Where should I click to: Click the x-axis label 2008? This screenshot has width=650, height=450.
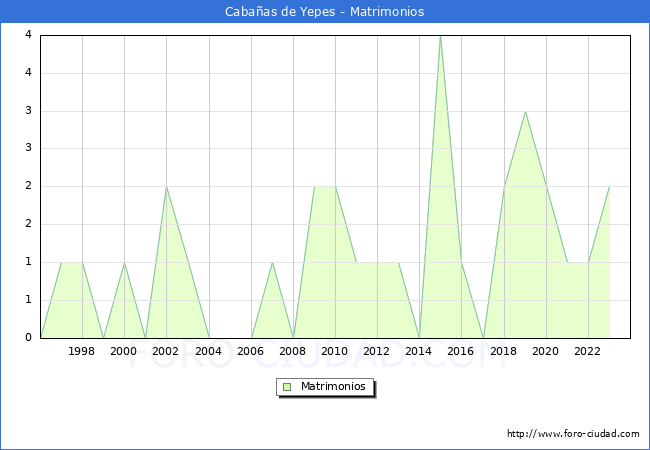(293, 351)
